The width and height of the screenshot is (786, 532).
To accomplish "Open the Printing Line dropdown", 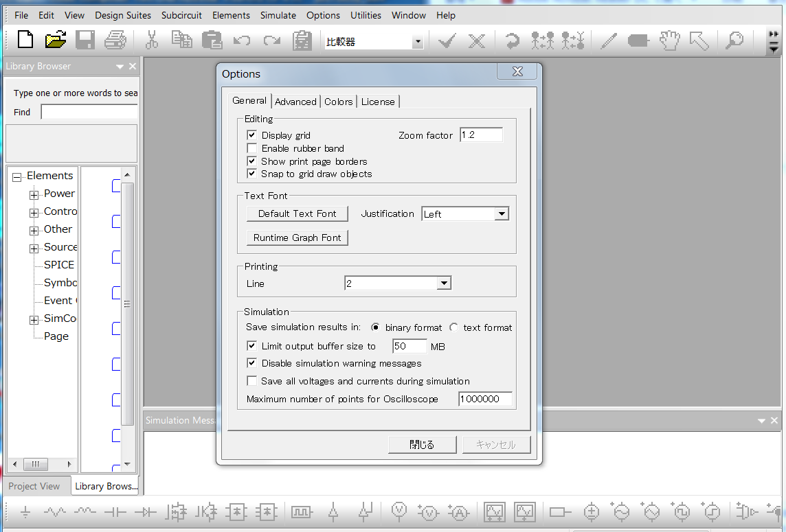I will [444, 284].
